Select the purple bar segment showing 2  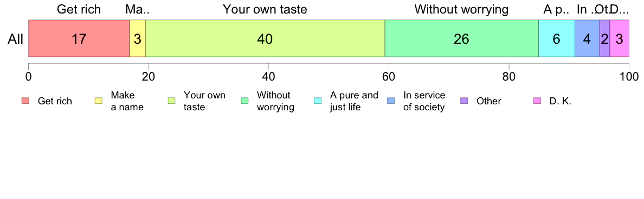[604, 38]
